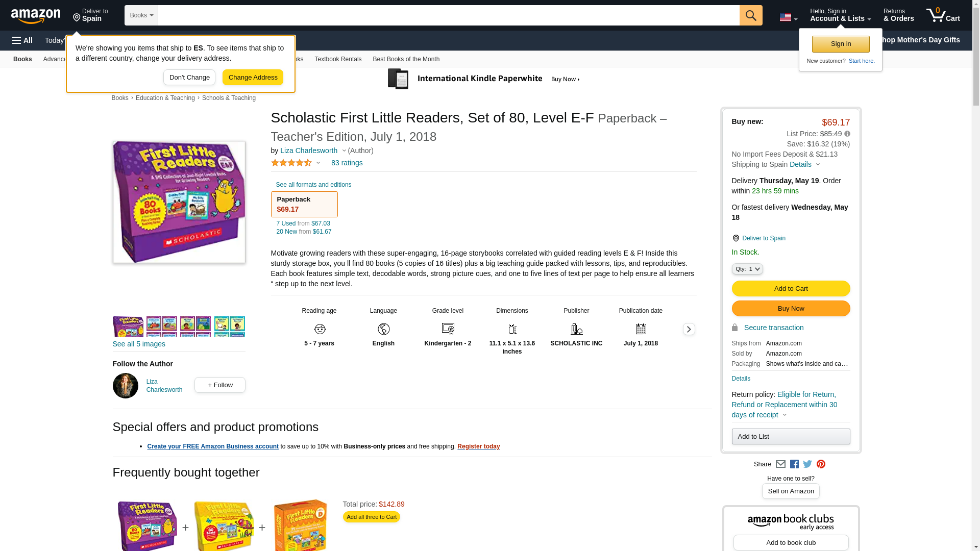The height and width of the screenshot is (551, 980).
Task: Click the Change Address button
Action: (253, 78)
